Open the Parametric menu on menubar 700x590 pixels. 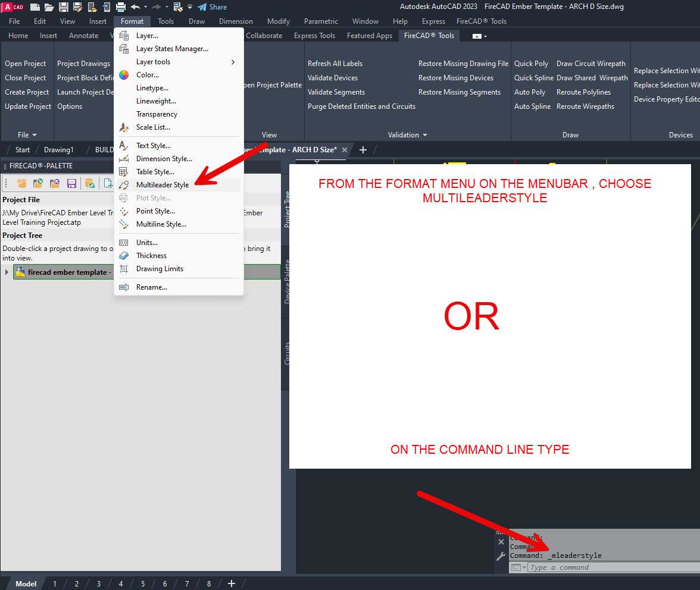tap(321, 21)
